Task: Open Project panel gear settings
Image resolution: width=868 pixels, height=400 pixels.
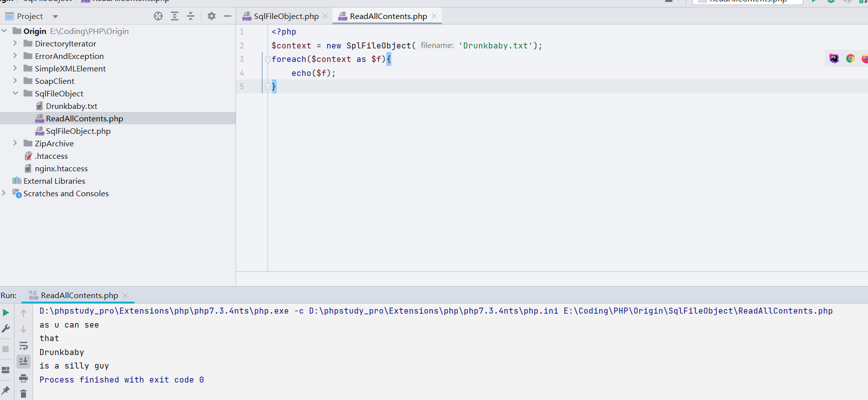Action: [212, 16]
